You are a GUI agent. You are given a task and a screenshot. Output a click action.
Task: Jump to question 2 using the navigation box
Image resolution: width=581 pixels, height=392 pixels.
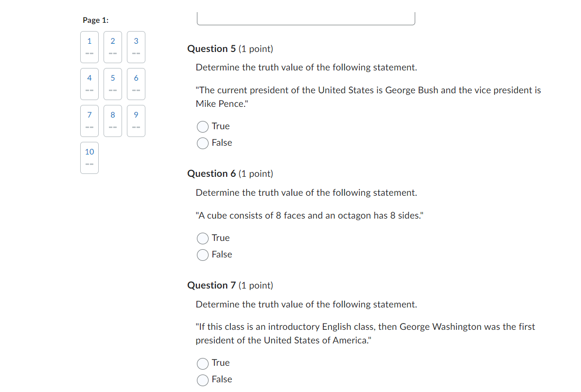112,47
